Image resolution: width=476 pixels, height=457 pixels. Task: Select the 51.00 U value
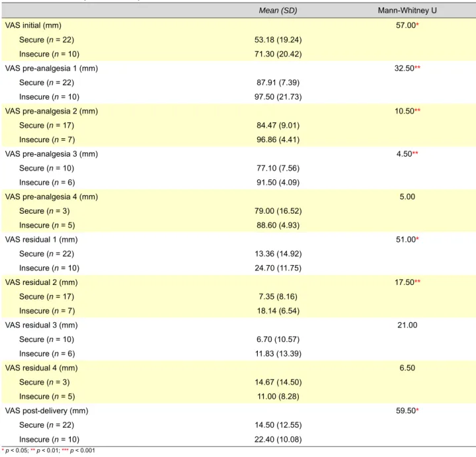[x=407, y=239]
